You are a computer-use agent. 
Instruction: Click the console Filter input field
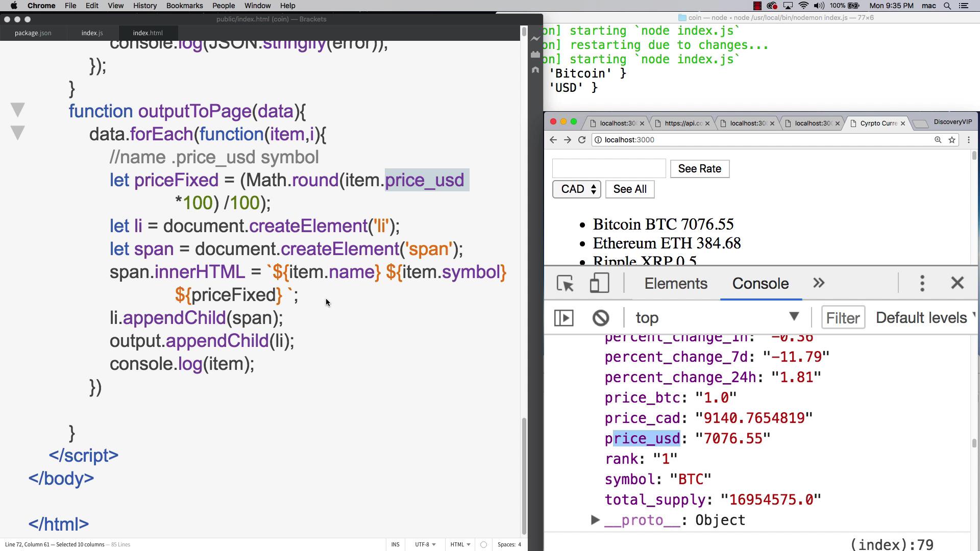[x=843, y=318]
